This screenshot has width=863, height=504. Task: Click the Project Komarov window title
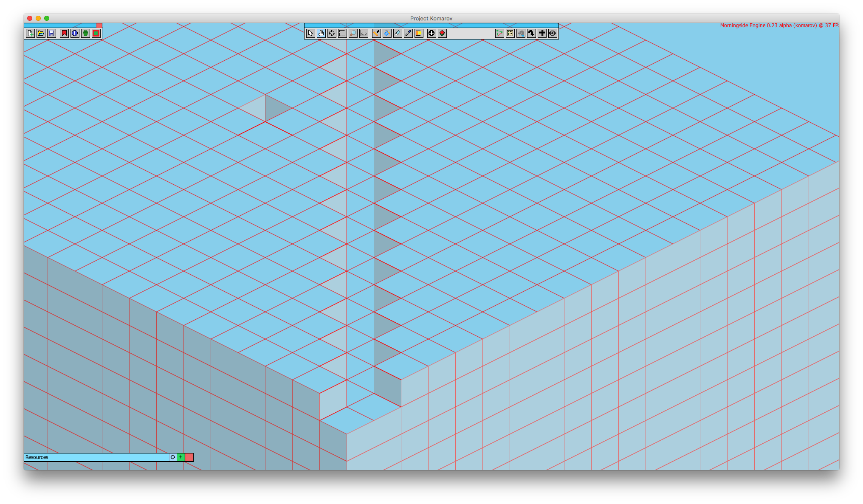(x=431, y=18)
